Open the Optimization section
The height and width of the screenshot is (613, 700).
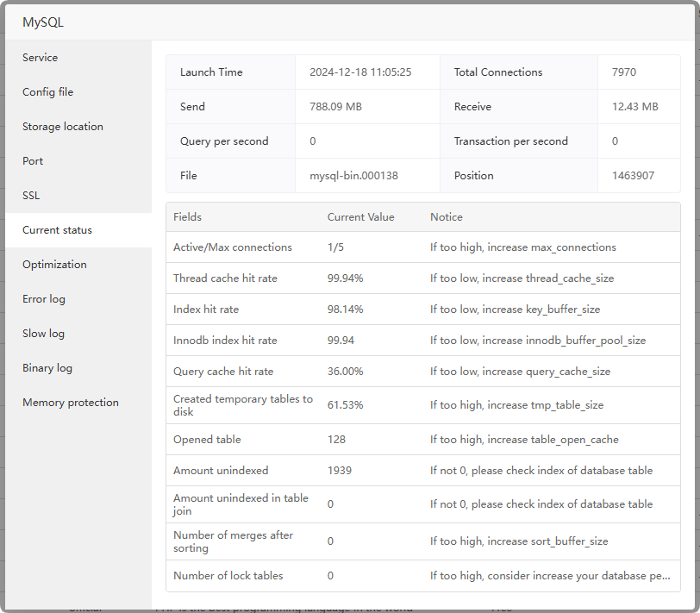[x=54, y=265]
